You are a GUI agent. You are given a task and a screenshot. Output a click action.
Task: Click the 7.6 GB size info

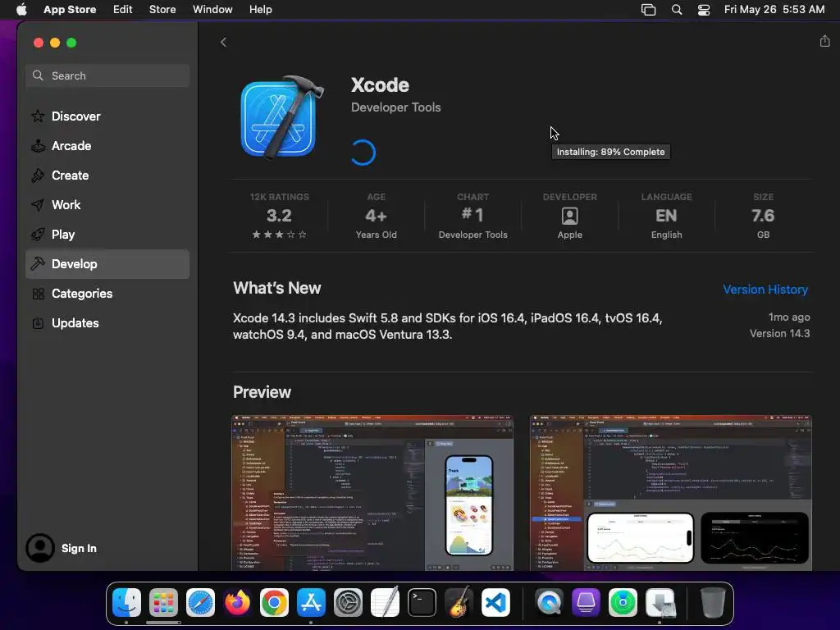[x=763, y=216]
